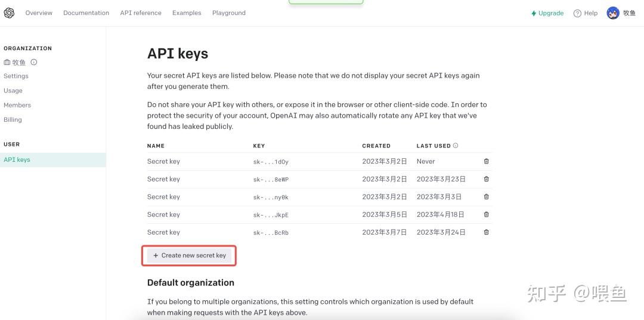The height and width of the screenshot is (320, 644).
Task: Click the organization info icon in sidebar
Action: 34,62
